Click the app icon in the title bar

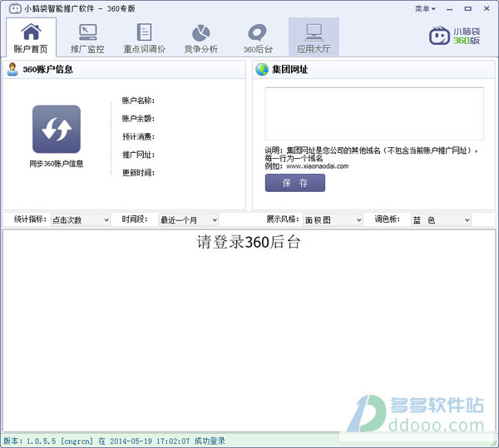click(x=15, y=8)
